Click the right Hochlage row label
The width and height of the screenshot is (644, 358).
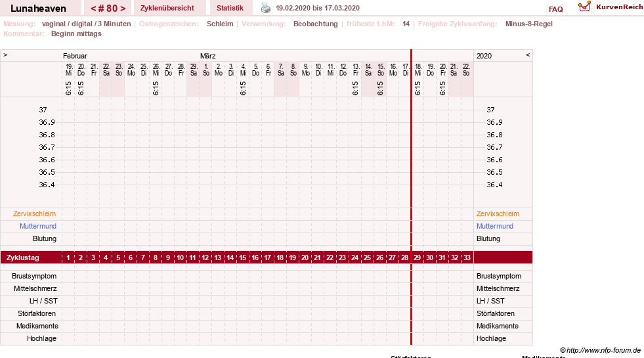[x=491, y=339]
